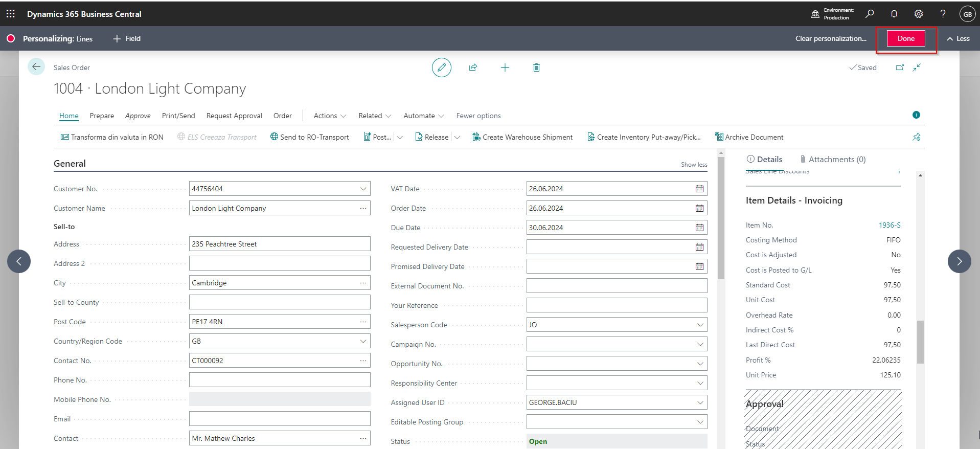Open the Request Approval menu
This screenshot has height=449, width=980.
click(234, 116)
